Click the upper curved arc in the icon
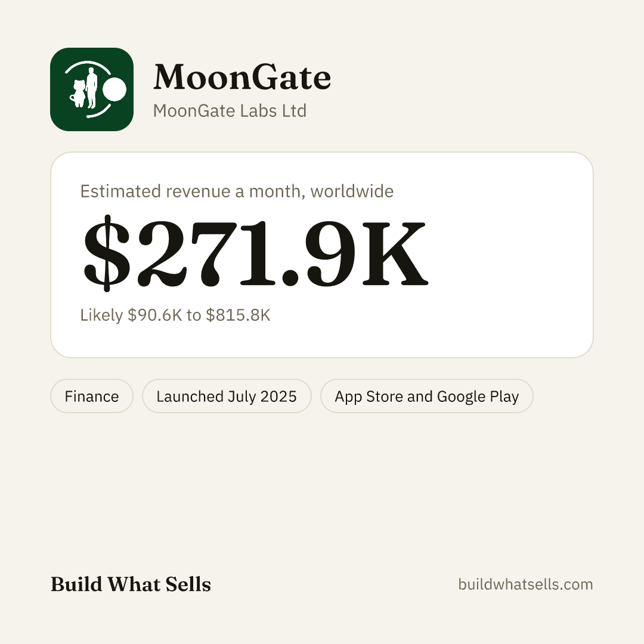Screen dimensions: 644x644 click(x=88, y=68)
